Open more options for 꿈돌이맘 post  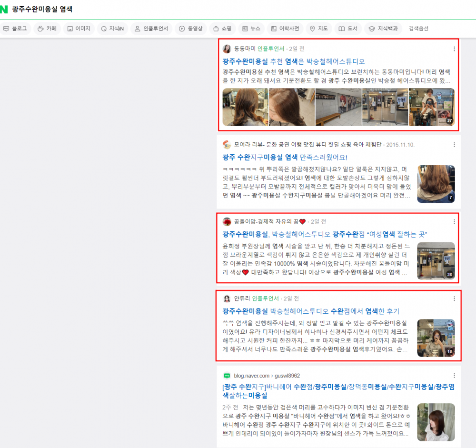(x=454, y=221)
